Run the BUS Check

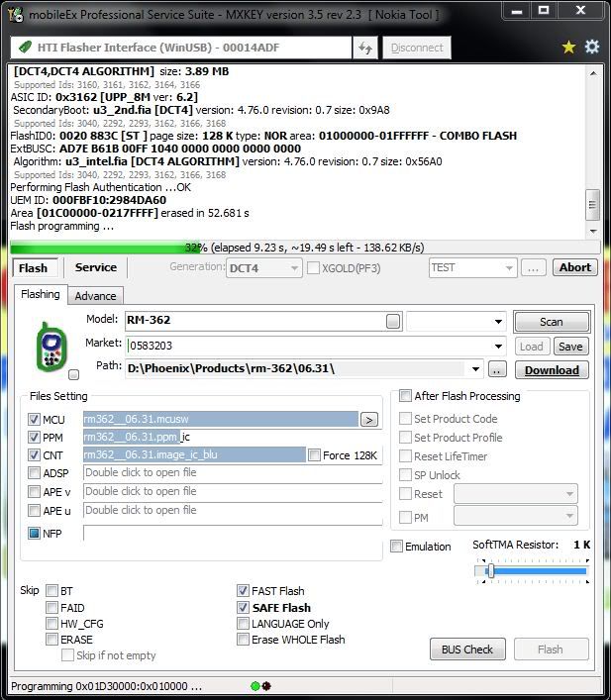[x=467, y=650]
